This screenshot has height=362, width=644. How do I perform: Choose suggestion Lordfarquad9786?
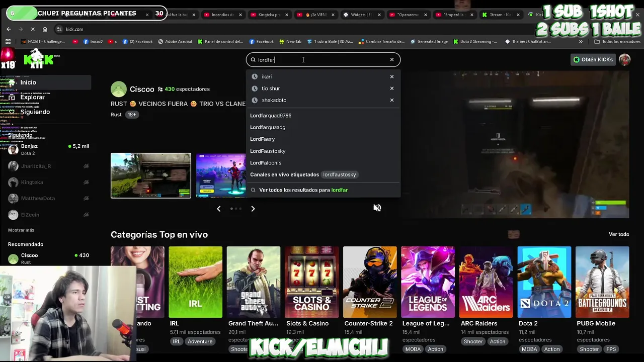(x=271, y=116)
